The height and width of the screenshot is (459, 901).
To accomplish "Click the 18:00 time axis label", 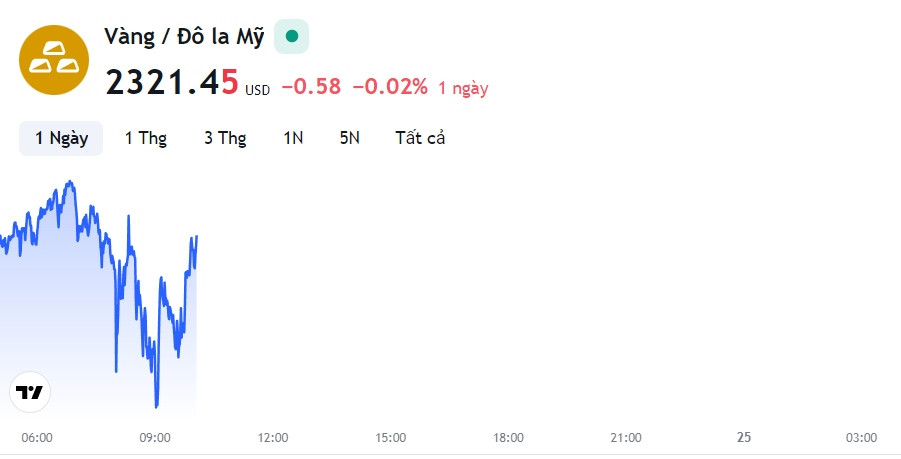I will click(508, 437).
